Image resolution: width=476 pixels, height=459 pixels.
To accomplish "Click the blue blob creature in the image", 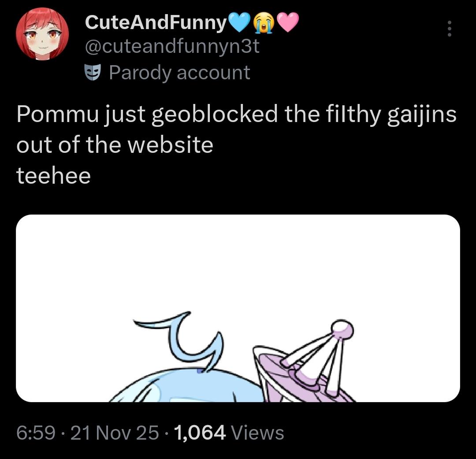I will pos(185,388).
